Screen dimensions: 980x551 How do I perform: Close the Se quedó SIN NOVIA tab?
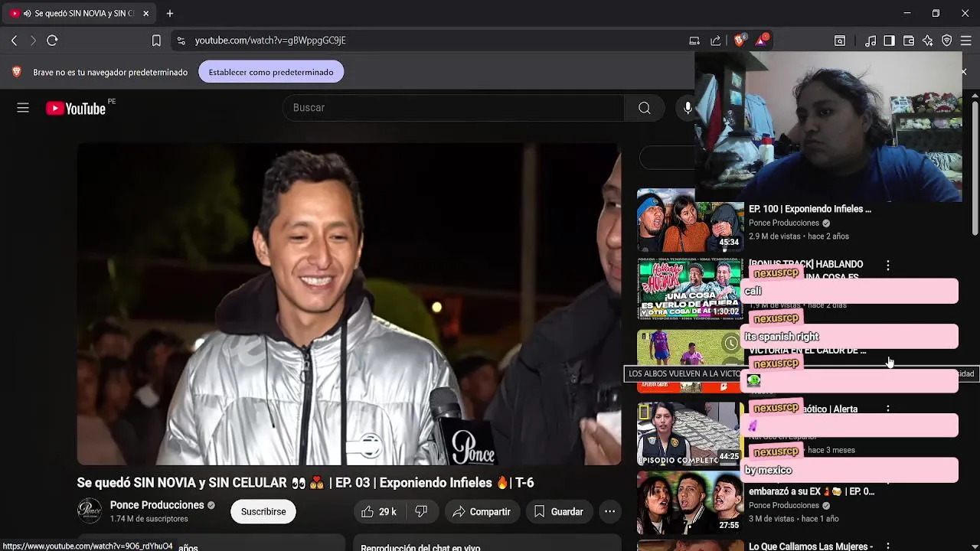145,13
